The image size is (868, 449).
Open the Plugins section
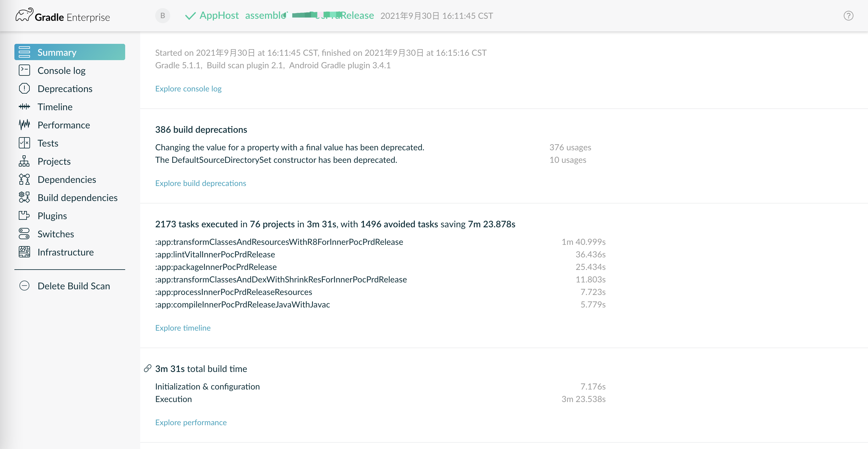pyautogui.click(x=52, y=216)
